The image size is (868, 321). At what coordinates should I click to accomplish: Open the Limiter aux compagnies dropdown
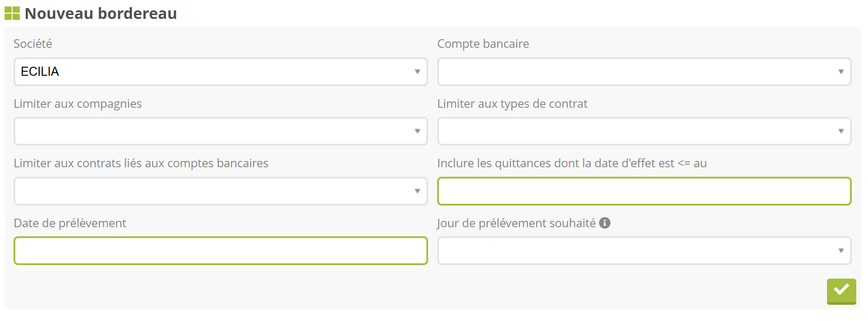coord(216,131)
